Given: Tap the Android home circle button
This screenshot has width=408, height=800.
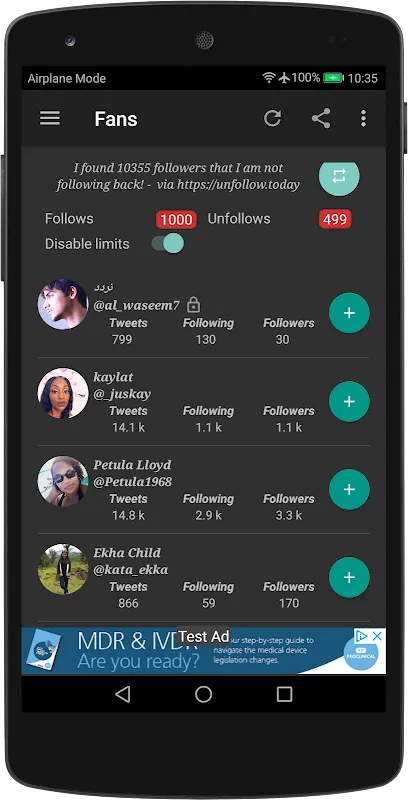Looking at the screenshot, I should [203, 694].
